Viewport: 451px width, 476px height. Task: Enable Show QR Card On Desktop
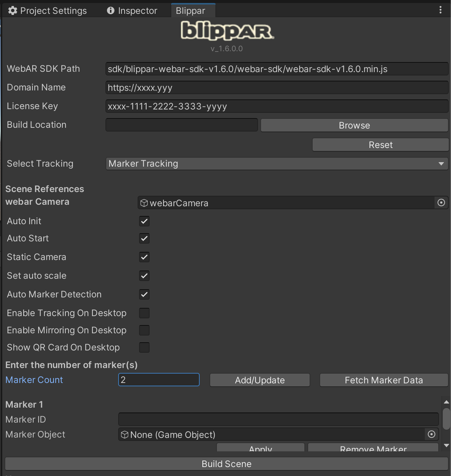click(144, 347)
